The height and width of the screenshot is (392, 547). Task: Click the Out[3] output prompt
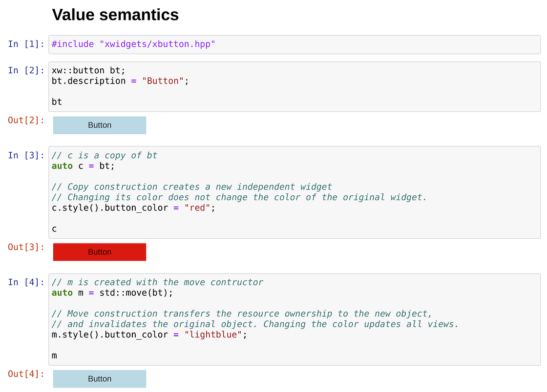pyautogui.click(x=26, y=247)
